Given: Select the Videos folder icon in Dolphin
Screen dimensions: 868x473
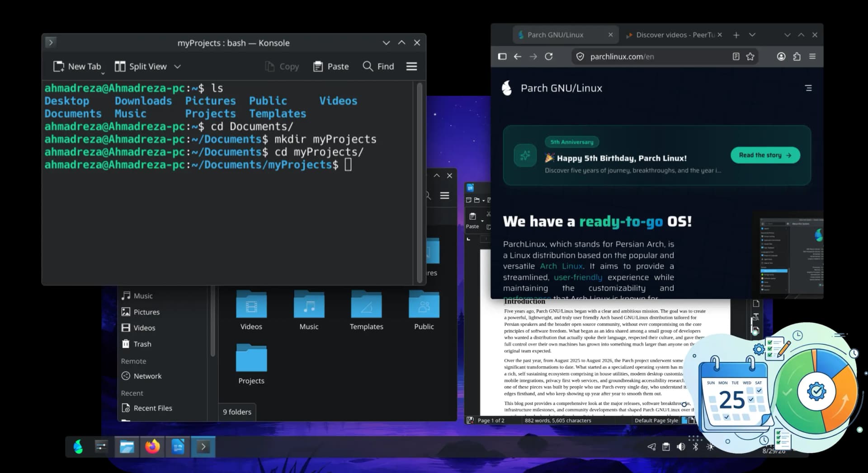Looking at the screenshot, I should (251, 304).
